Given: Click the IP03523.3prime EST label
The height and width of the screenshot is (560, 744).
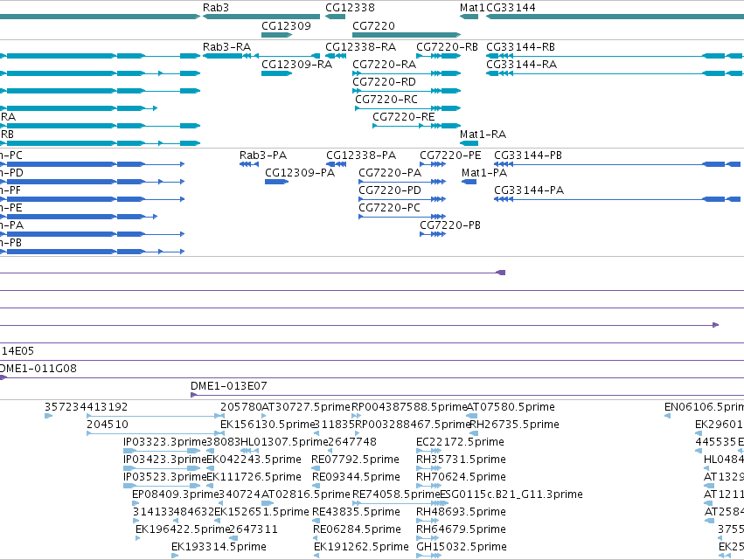Looking at the screenshot, I should (x=164, y=476).
